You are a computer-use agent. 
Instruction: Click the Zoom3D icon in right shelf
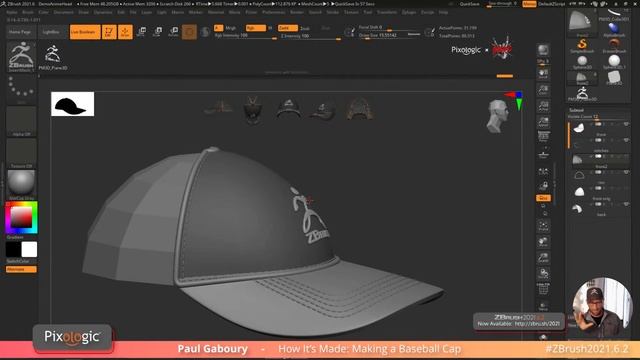(543, 258)
